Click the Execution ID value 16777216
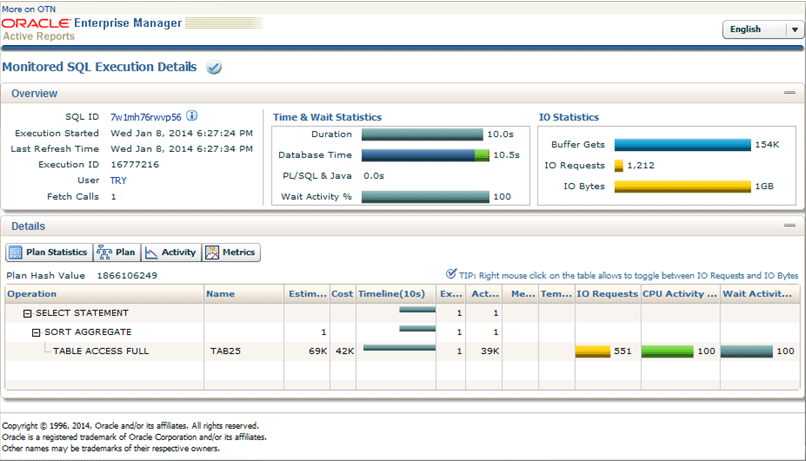The width and height of the screenshot is (806, 461). [135, 165]
